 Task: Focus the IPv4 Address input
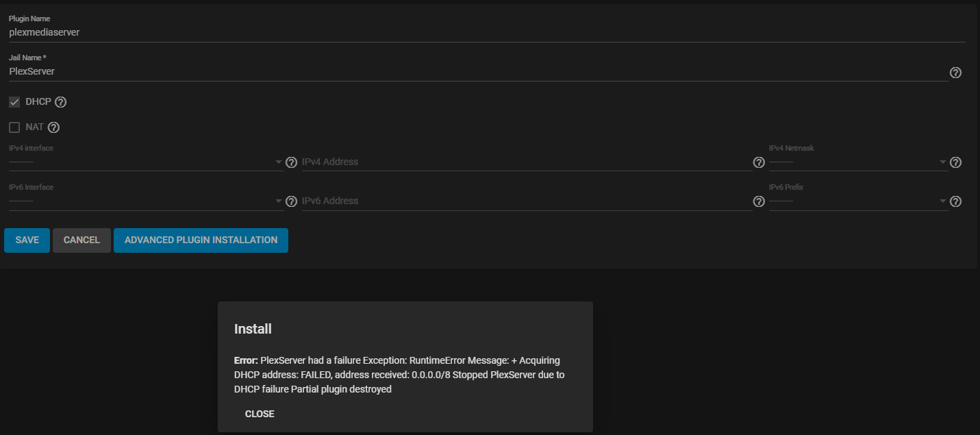click(527, 162)
